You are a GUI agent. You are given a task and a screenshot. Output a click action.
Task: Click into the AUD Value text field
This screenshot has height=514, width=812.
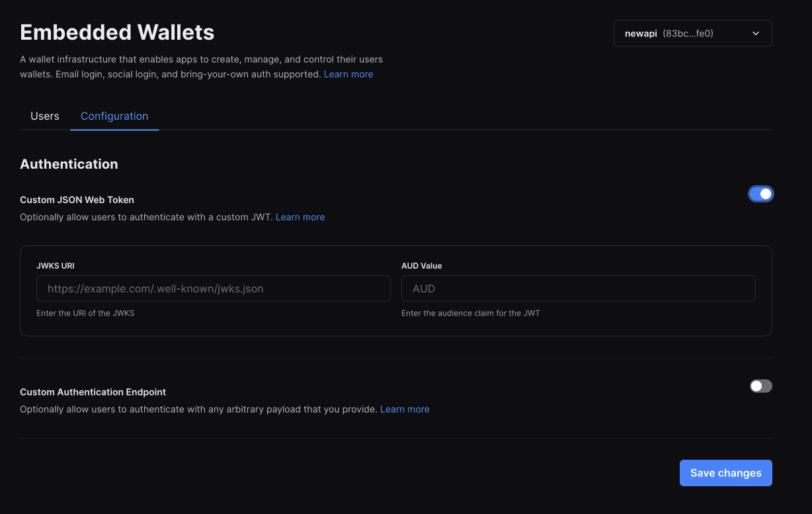(578, 288)
